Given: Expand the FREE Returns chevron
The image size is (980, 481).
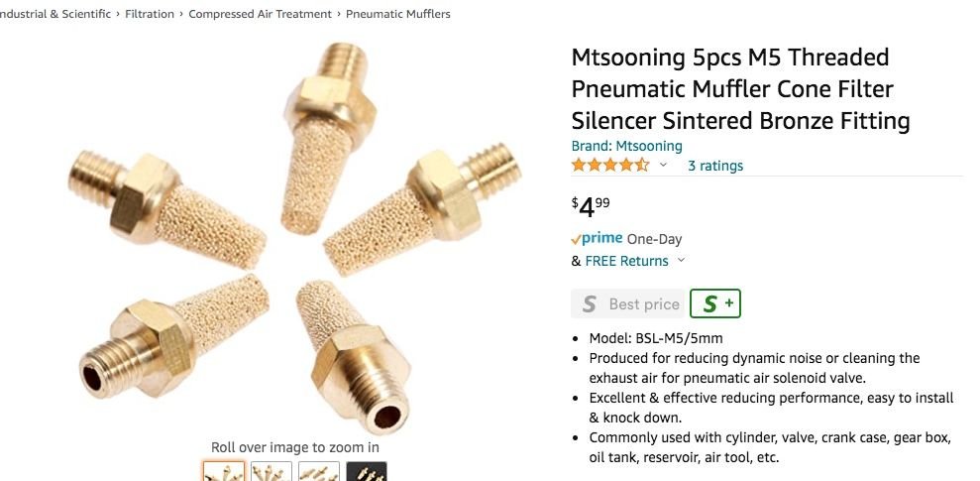Looking at the screenshot, I should (x=681, y=261).
